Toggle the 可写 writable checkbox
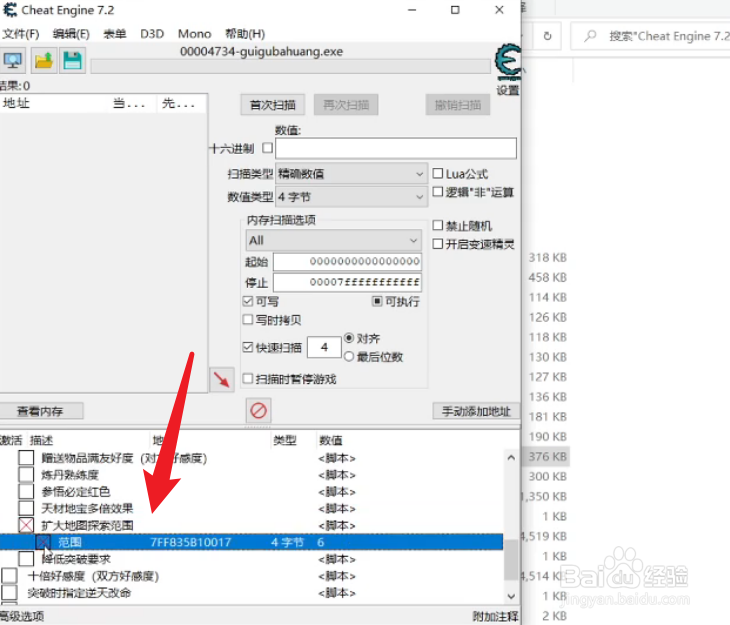The image size is (730, 625). tap(248, 301)
